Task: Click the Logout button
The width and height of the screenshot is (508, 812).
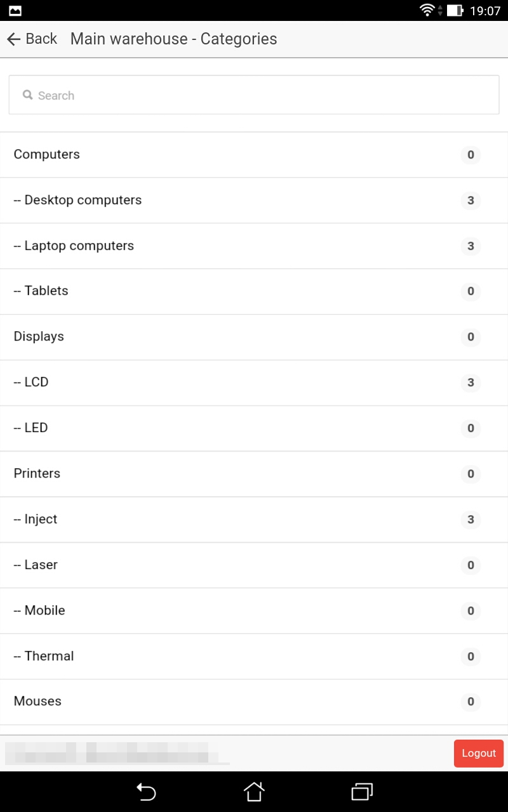Action: pyautogui.click(x=478, y=753)
